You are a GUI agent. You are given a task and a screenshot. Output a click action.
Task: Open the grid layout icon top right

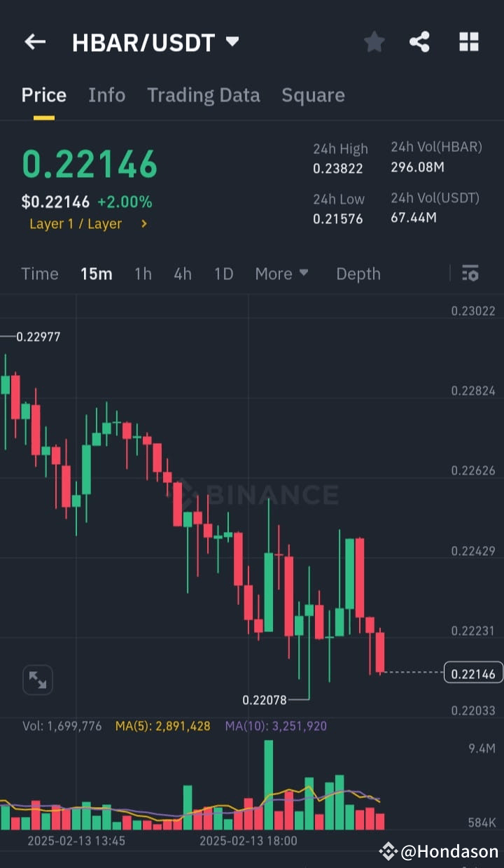coord(468,42)
